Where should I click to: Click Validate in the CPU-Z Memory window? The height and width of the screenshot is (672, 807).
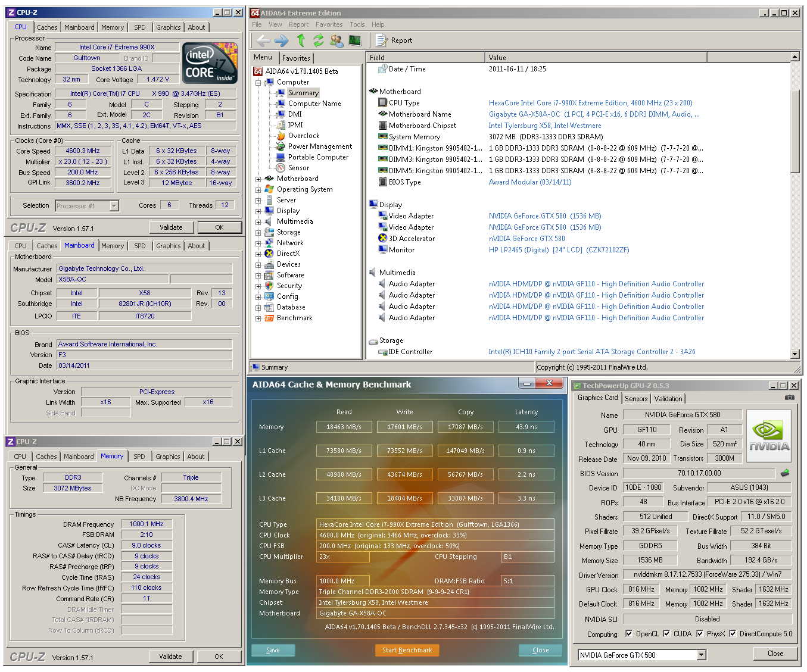point(170,657)
